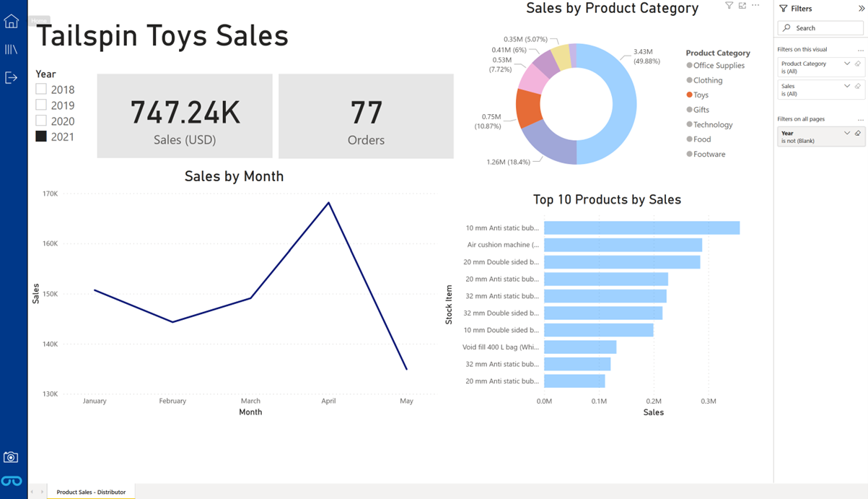Check the 2020 Year checkbox

[41, 121]
